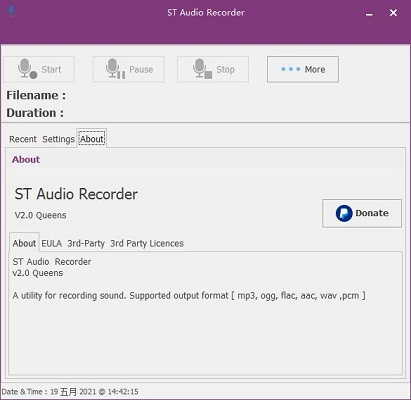
Task: Click the PayPal Donate button
Action: point(362,213)
